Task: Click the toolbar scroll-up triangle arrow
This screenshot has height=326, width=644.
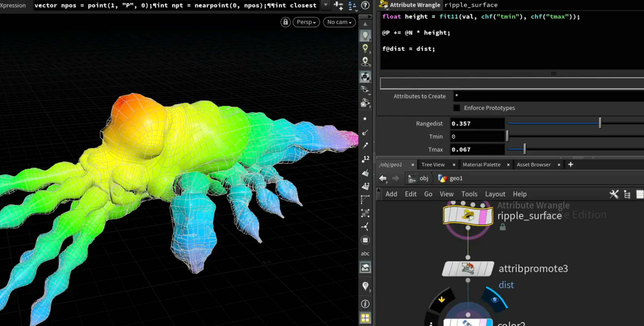Action: click(365, 24)
